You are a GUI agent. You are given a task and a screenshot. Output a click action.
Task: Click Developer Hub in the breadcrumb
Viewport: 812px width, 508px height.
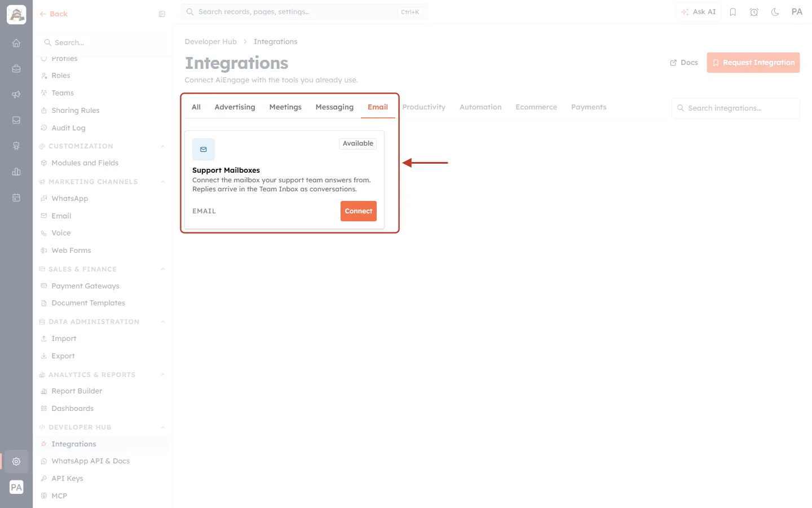coord(211,42)
